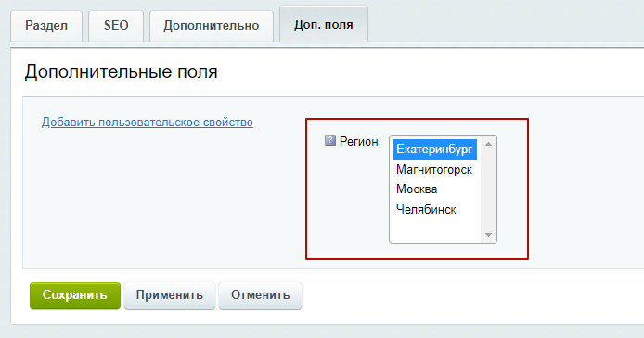This screenshot has width=644, height=338.
Task: Click the region list scroll up arrow
Action: pos(488,144)
